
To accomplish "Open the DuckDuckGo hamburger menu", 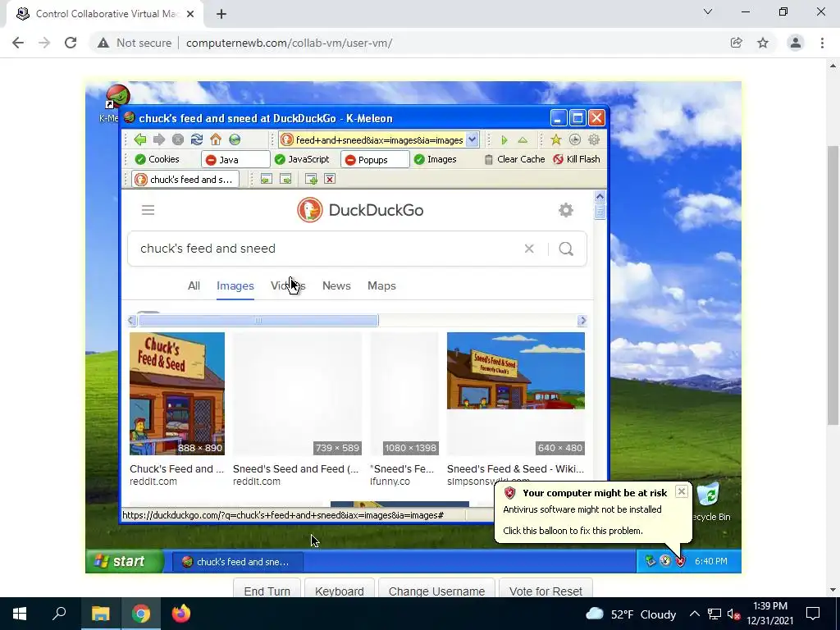I will click(148, 210).
